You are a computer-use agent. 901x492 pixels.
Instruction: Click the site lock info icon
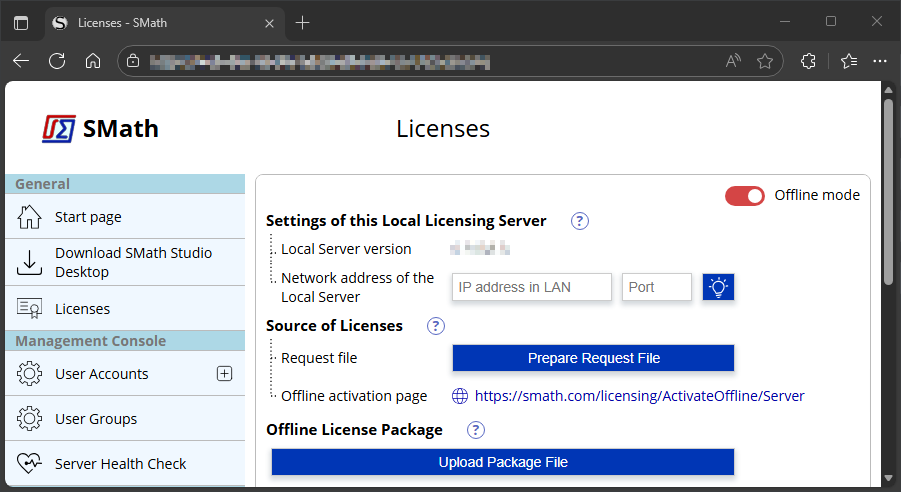(x=133, y=61)
